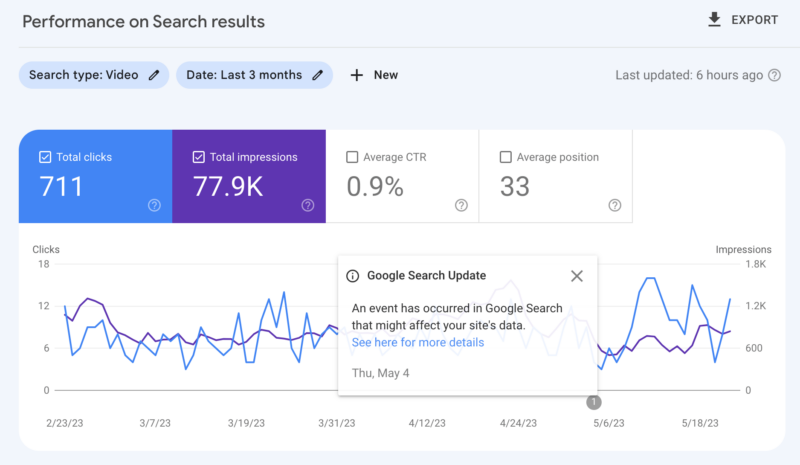The width and height of the screenshot is (800, 465).
Task: Open help icon next to Last updated
Action: [774, 75]
